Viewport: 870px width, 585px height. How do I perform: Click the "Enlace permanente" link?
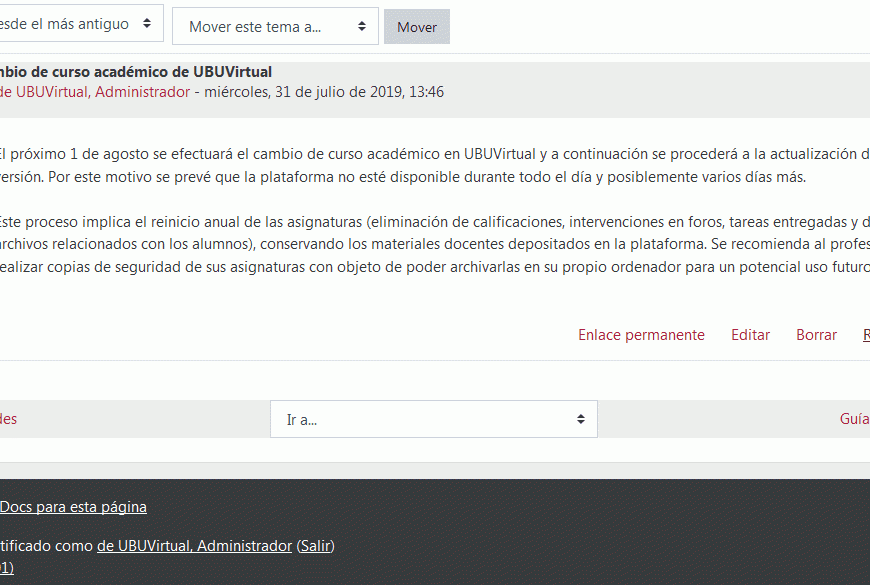point(641,335)
